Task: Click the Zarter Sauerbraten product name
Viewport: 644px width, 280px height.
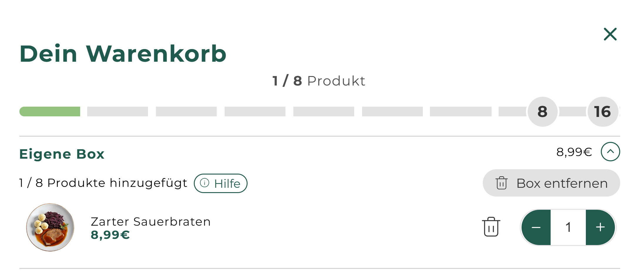Action: (x=151, y=222)
